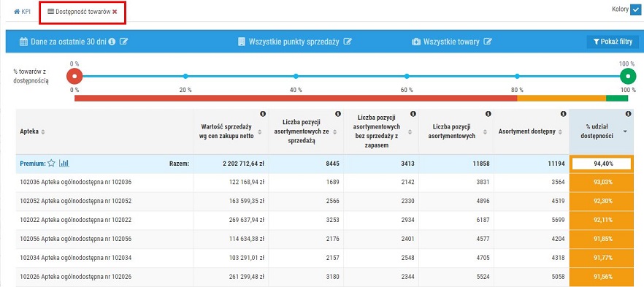Switch to the KPI tab
This screenshot has width=644, height=287.
(22, 12)
